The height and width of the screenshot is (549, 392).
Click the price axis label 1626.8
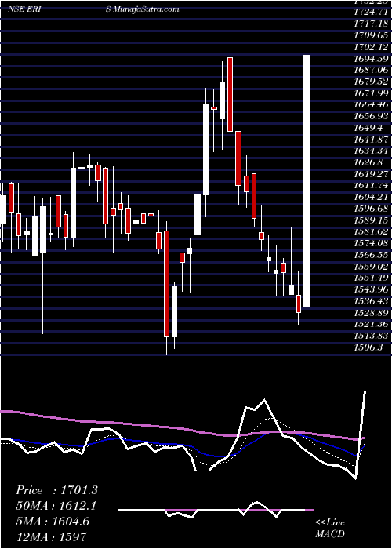pos(368,162)
